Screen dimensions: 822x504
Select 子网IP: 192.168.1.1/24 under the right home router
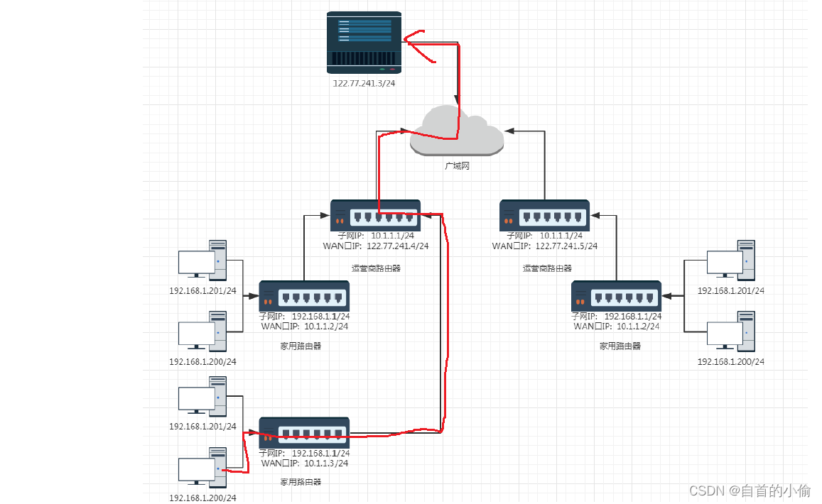point(617,317)
